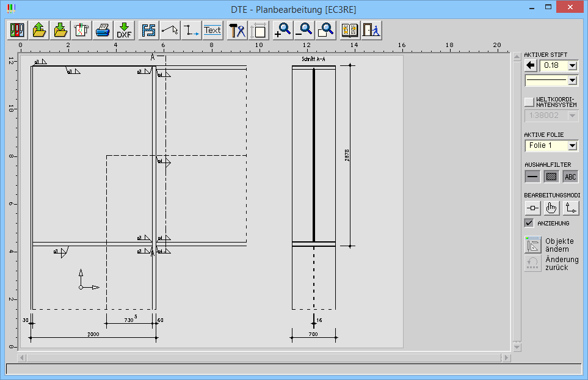Click the horizontal scrollbar right arrow
Viewport: 588px width, 380px height.
(x=506, y=357)
